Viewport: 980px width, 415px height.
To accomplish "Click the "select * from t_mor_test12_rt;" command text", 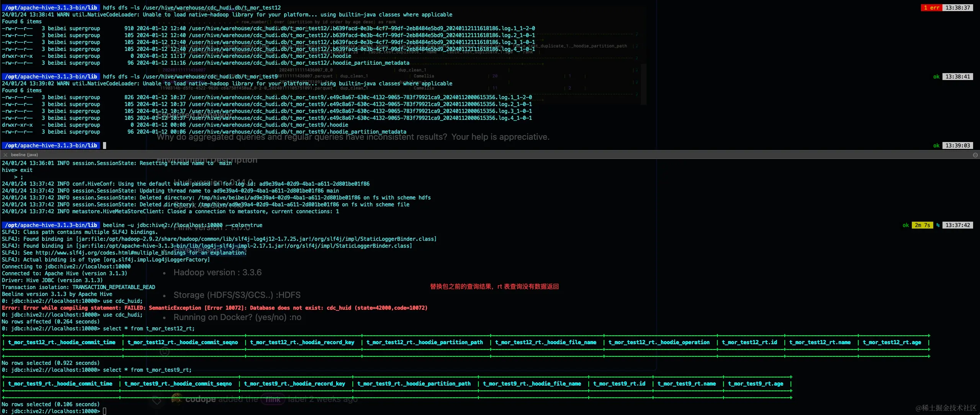I will click(x=149, y=328).
